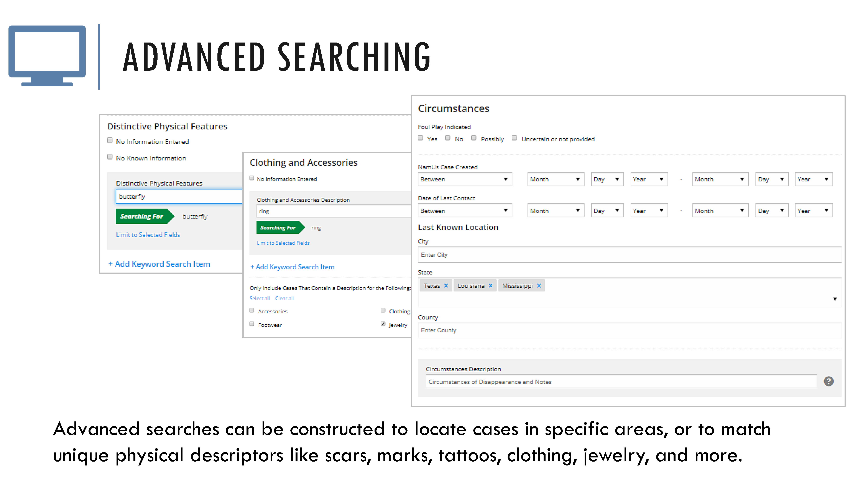Uncheck the Jewelry description checkbox
This screenshot has height=490, width=868.
(x=383, y=324)
